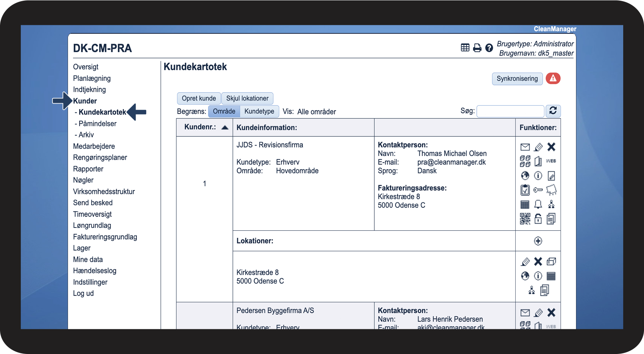
Task: Click the key icon for customer 1
Action: 538,190
